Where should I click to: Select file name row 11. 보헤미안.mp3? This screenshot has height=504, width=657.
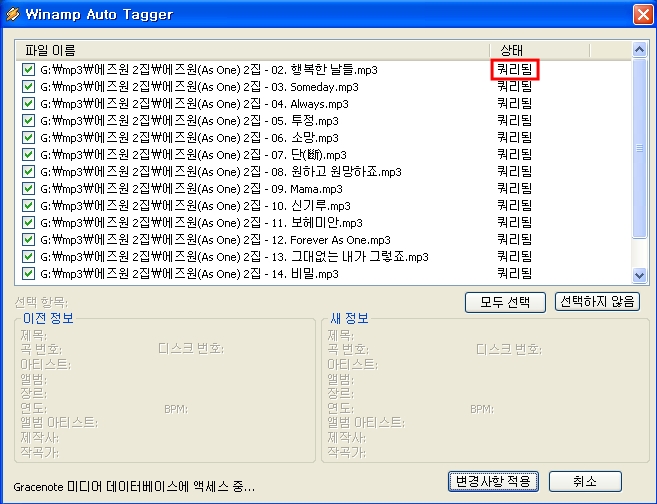(x=201, y=222)
